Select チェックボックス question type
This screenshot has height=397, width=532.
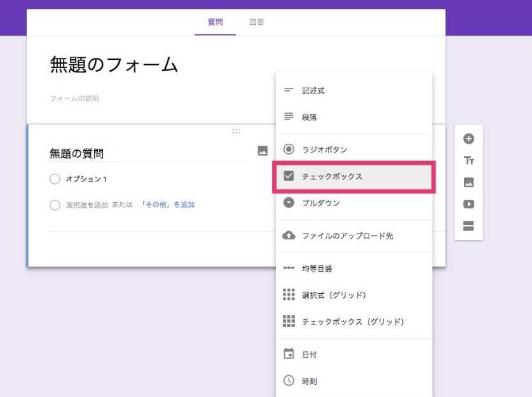(x=354, y=176)
